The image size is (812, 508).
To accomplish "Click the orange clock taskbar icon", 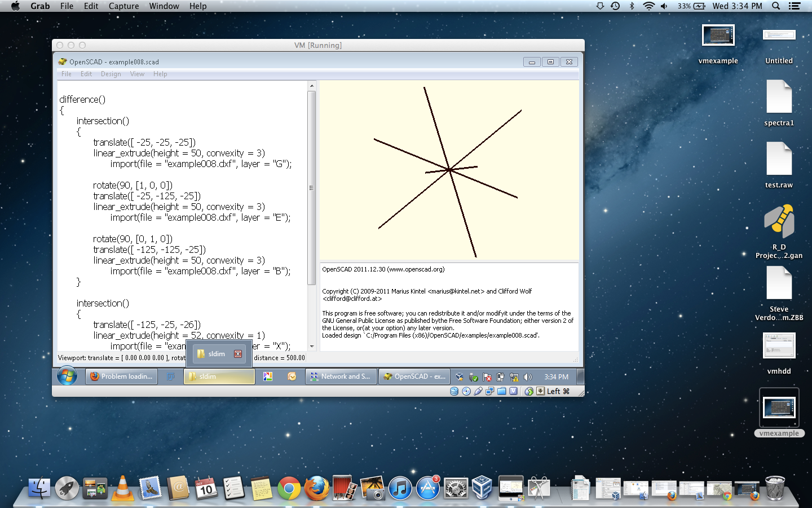I will point(292,376).
